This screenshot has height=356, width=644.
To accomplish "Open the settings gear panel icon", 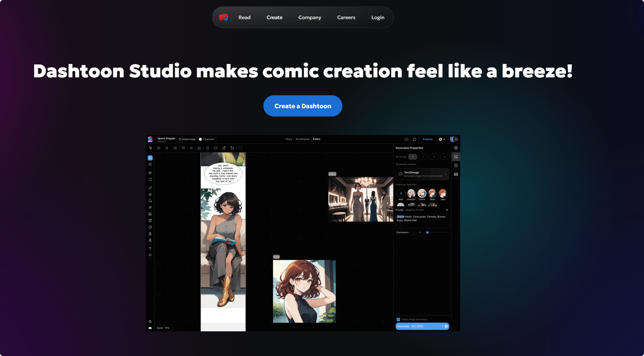I will [456, 148].
